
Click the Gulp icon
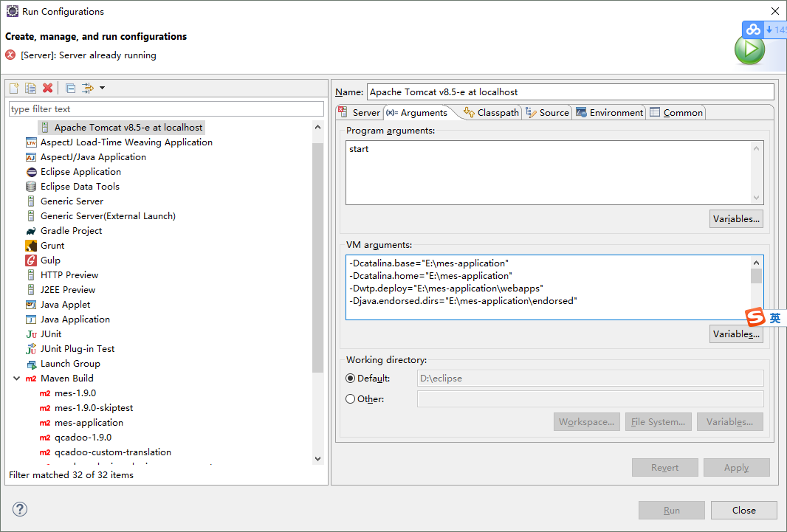[x=31, y=260]
